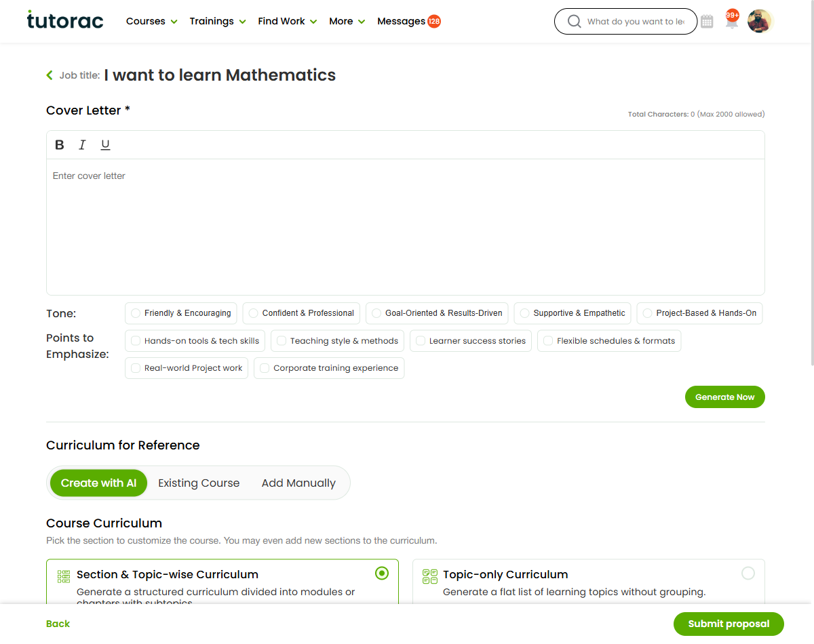Open the user profile avatar
The height and width of the screenshot is (644, 814).
[760, 22]
